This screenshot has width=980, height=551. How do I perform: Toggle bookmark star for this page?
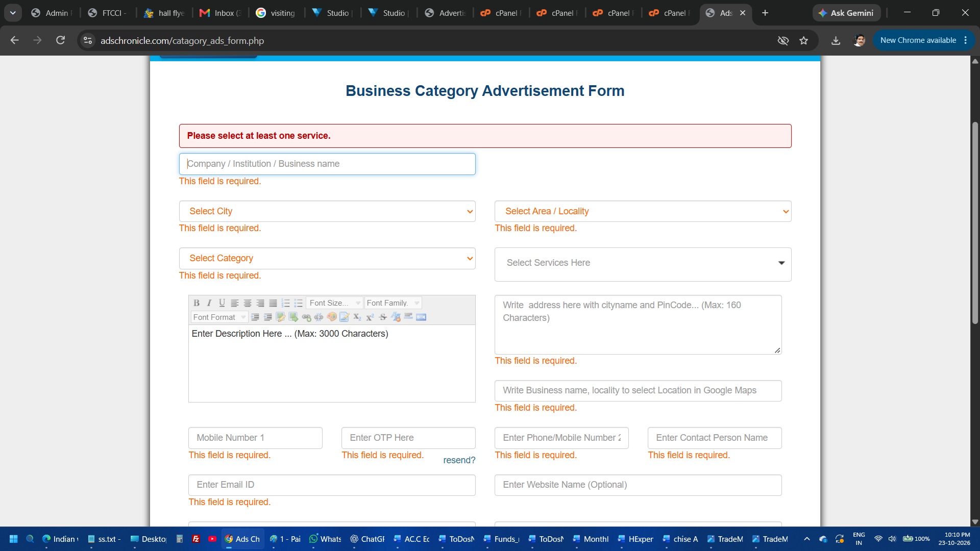[804, 41]
